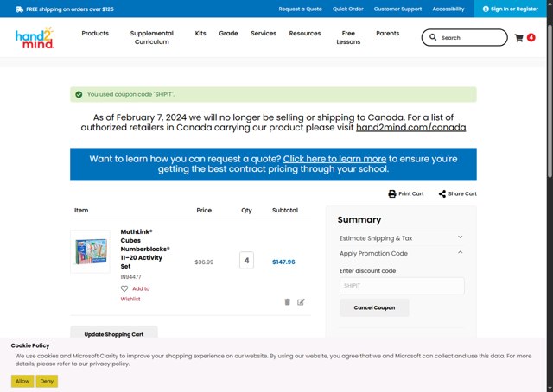This screenshot has width=553, height=392.
Task: Open MathLink Cubes Numberblocks product title
Action: (145, 249)
